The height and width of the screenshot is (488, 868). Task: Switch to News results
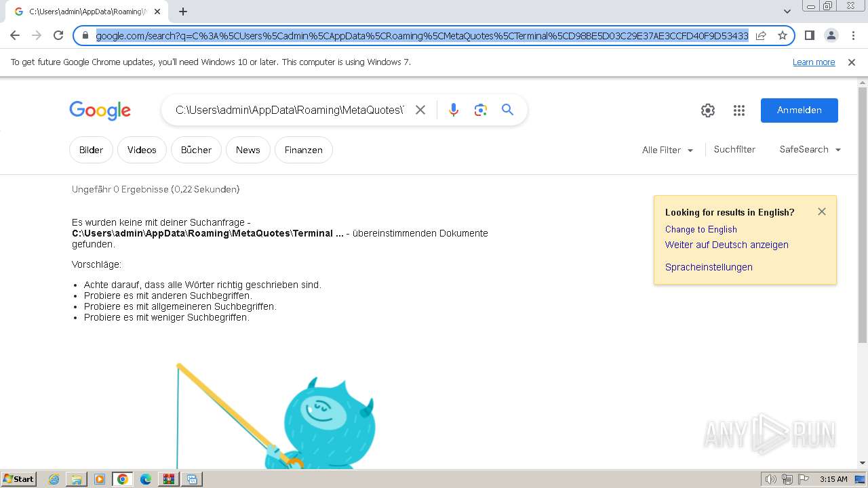click(248, 150)
